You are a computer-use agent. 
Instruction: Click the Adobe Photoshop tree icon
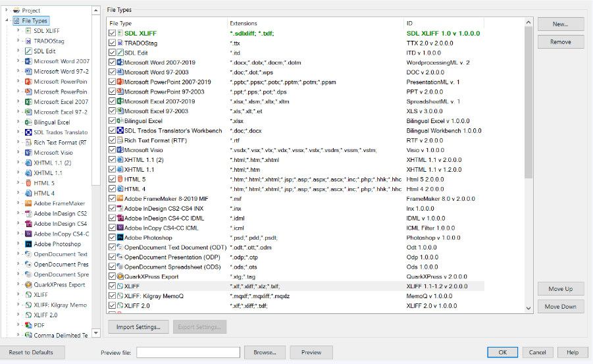28,244
